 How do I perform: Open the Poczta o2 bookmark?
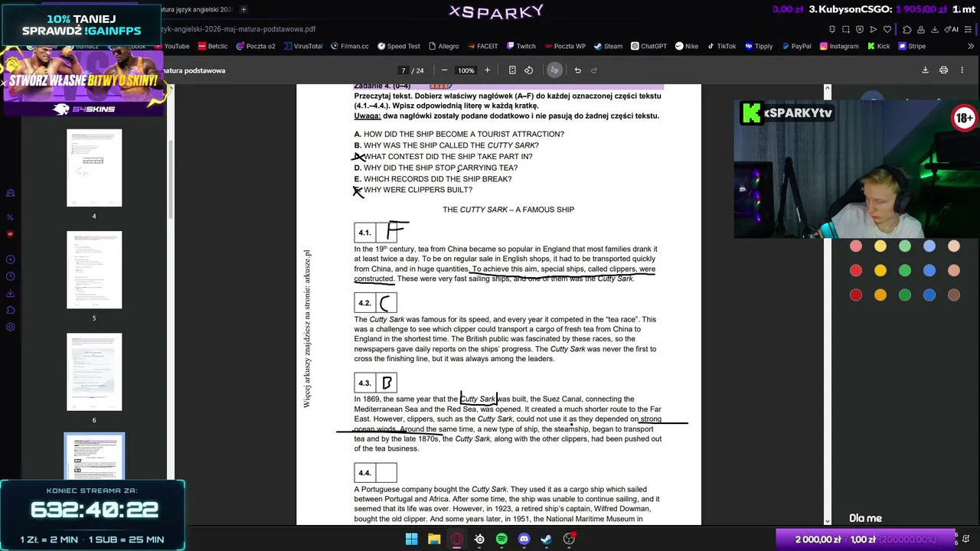click(256, 46)
